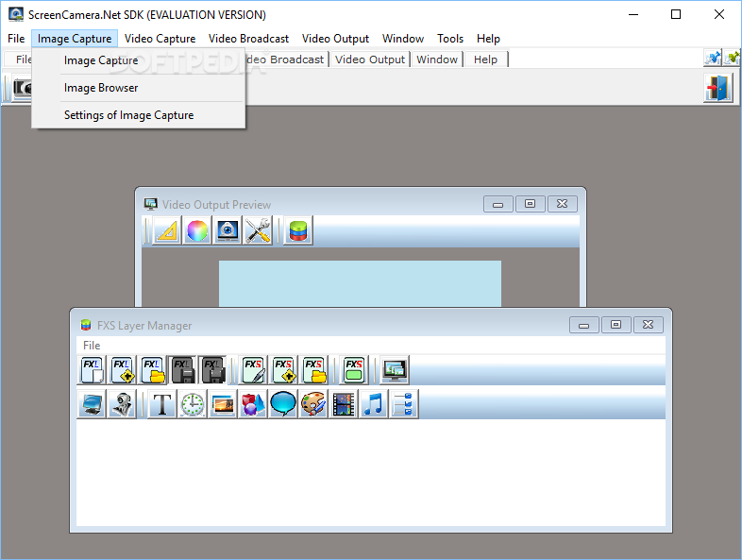Select Image Capture in the dropdown menu
Screen dimensions: 742x560
click(139, 60)
